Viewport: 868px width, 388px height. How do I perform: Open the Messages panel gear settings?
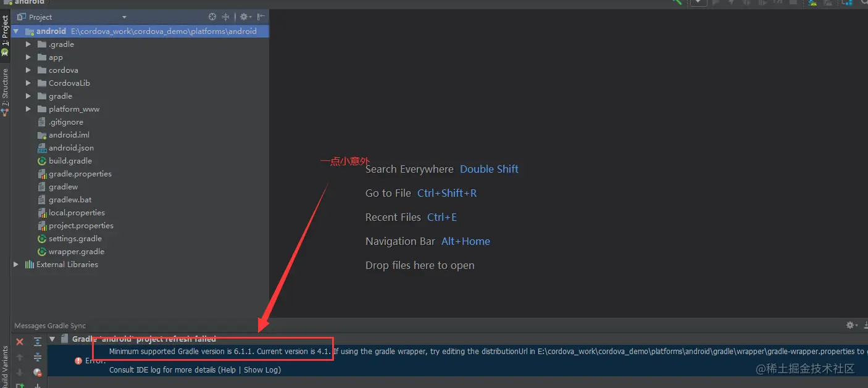pyautogui.click(x=852, y=325)
